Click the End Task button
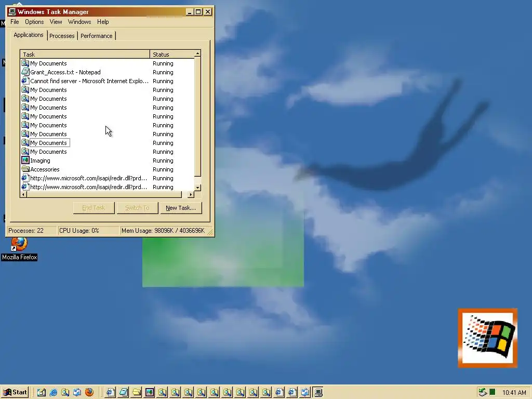The height and width of the screenshot is (399, 532). coord(94,208)
